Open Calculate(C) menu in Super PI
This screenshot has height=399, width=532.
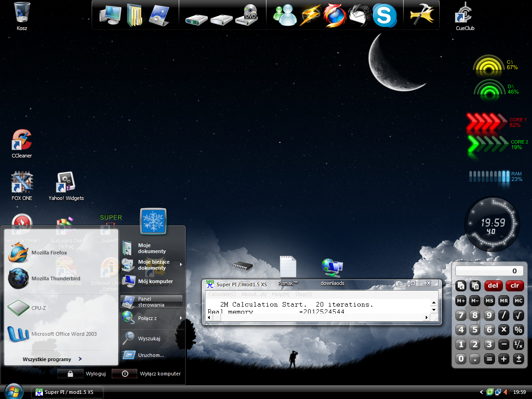[x=222, y=294]
